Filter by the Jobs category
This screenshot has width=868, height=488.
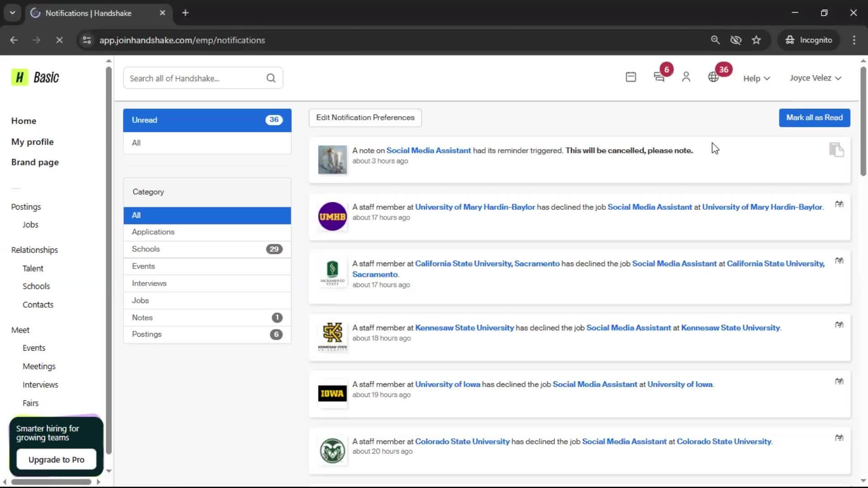(x=207, y=300)
